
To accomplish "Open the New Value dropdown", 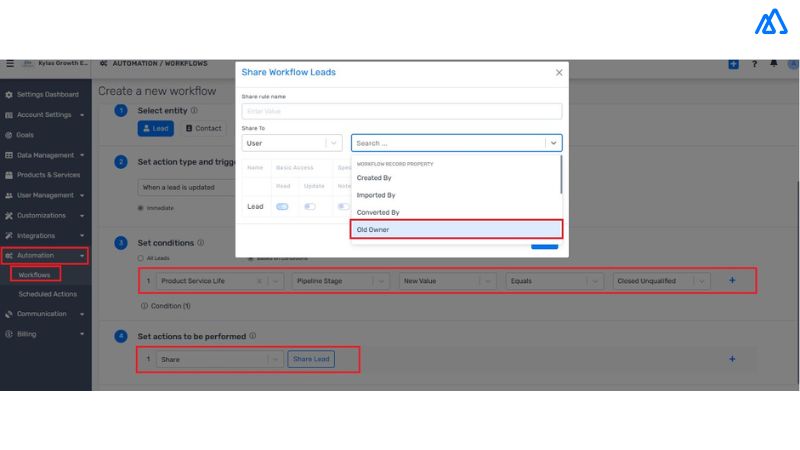I will click(447, 281).
